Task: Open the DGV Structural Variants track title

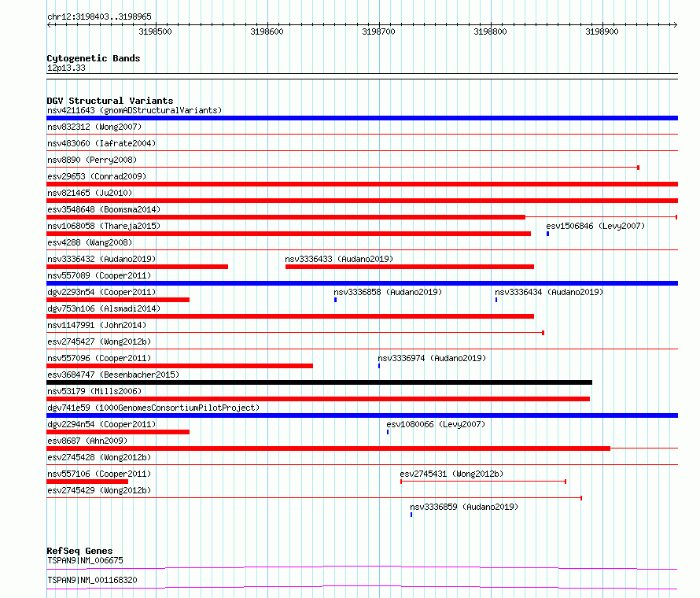Action: pos(110,101)
